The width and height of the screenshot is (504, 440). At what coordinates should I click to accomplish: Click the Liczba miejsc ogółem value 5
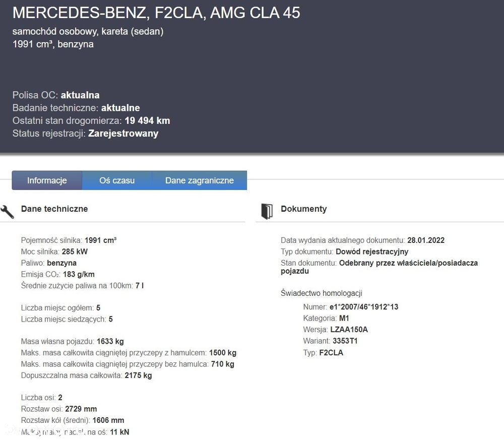coord(98,308)
